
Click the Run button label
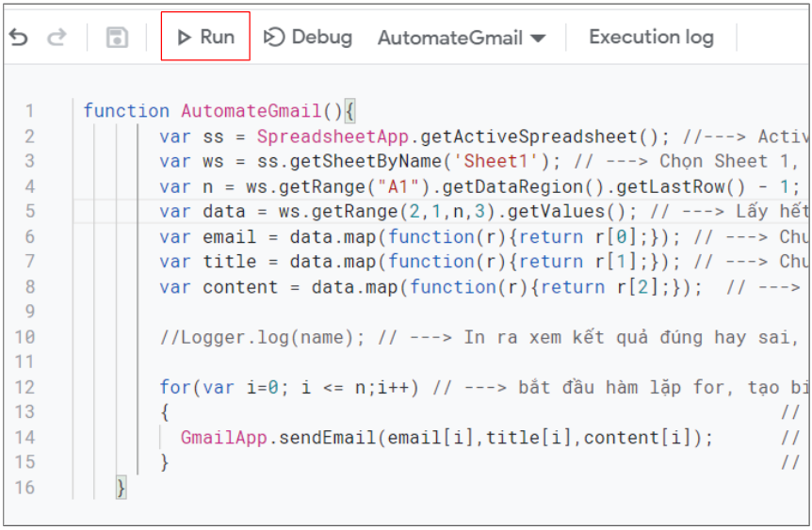coord(218,38)
